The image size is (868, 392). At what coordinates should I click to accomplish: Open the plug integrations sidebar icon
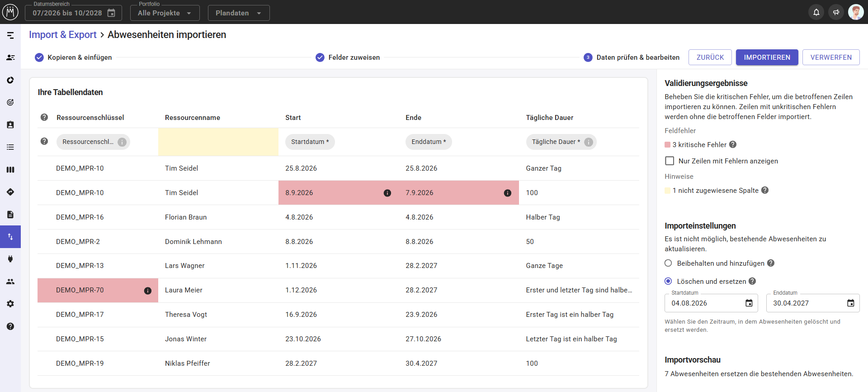point(10,259)
